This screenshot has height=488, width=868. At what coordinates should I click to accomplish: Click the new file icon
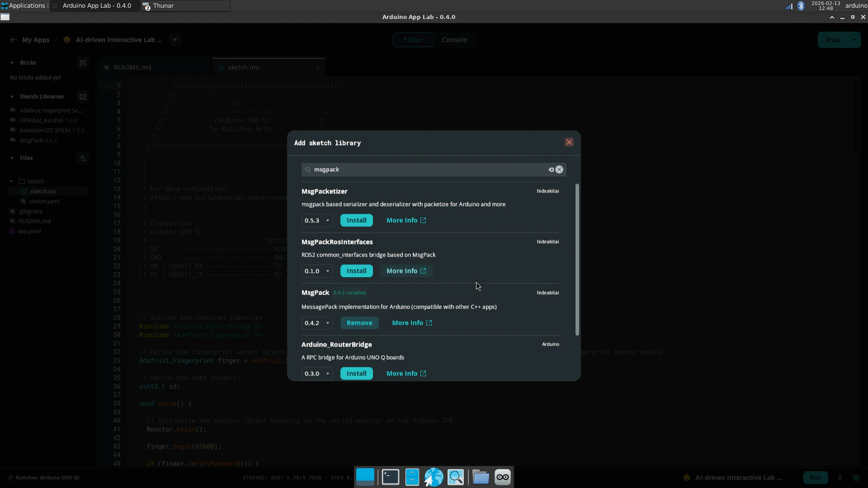[82, 158]
